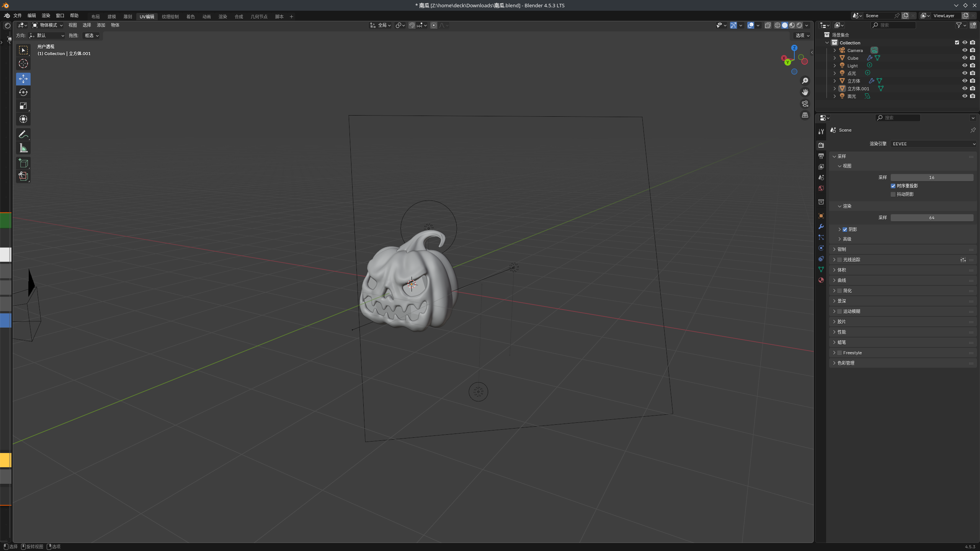Expand the 色彩管理 panel

tap(846, 363)
